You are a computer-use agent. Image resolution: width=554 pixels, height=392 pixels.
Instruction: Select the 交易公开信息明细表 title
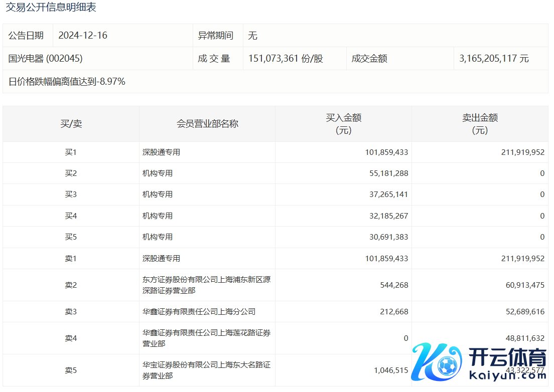(51, 8)
